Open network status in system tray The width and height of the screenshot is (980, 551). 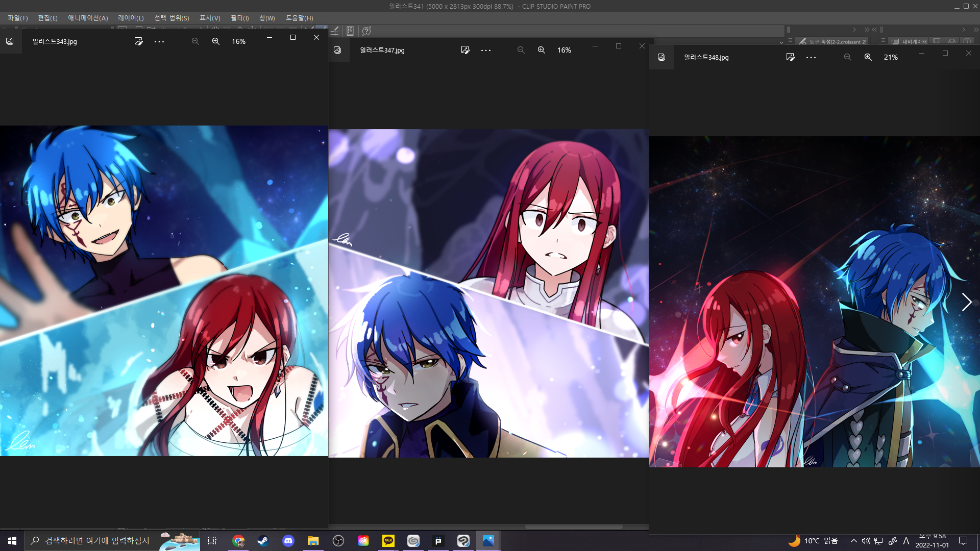pos(879,541)
